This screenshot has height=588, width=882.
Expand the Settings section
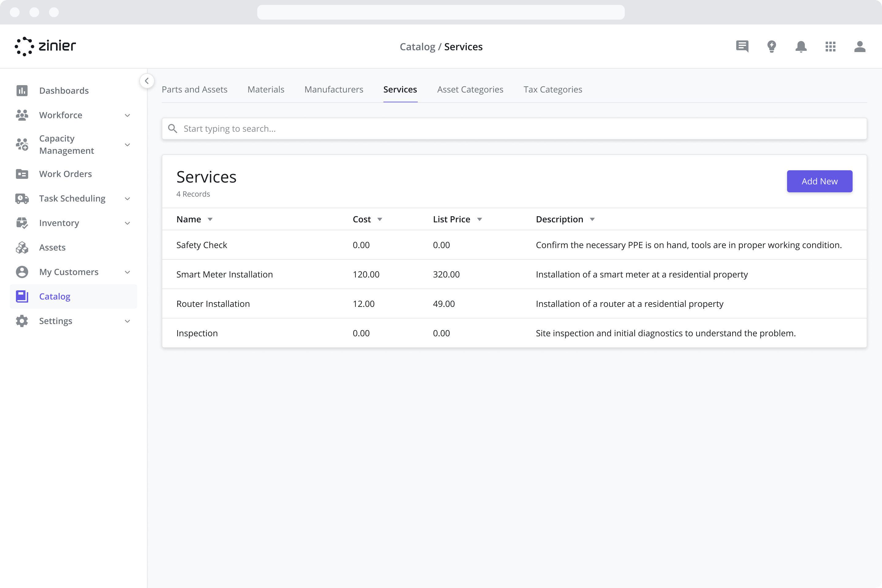coord(127,321)
